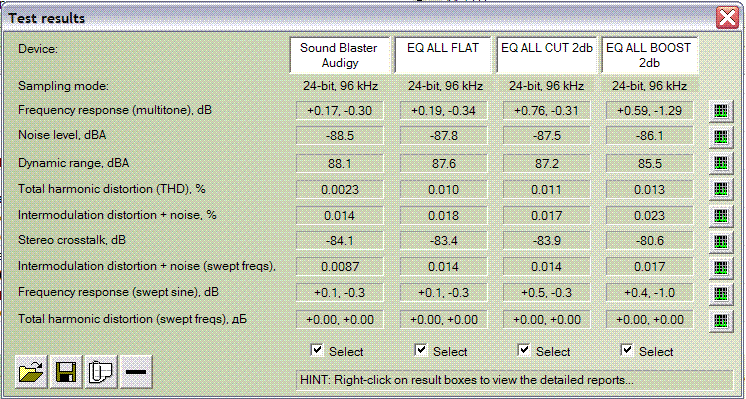Image resolution: width=746 pixels, height=399 pixels.
Task: Click the Sound Blaster Audigy device name field
Action: [x=340, y=55]
